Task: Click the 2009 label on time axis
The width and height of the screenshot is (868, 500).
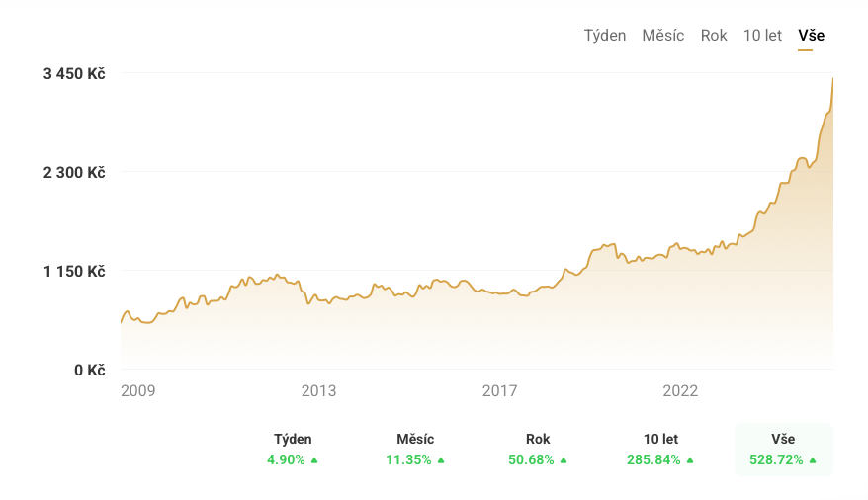Action: tap(137, 391)
